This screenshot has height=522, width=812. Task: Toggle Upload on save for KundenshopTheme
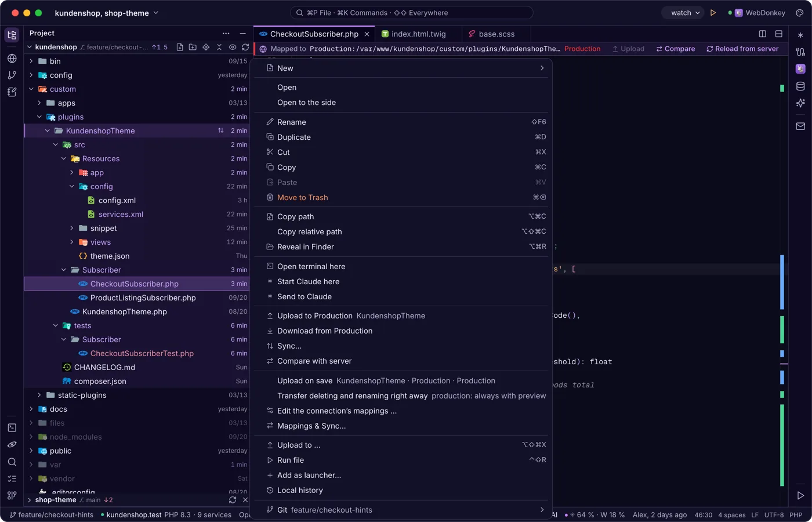point(401,380)
